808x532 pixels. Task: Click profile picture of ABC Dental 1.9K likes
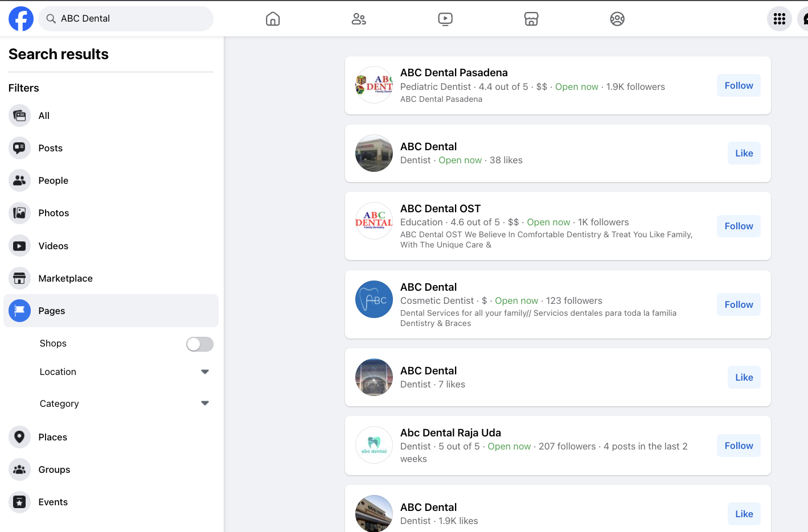(x=374, y=513)
